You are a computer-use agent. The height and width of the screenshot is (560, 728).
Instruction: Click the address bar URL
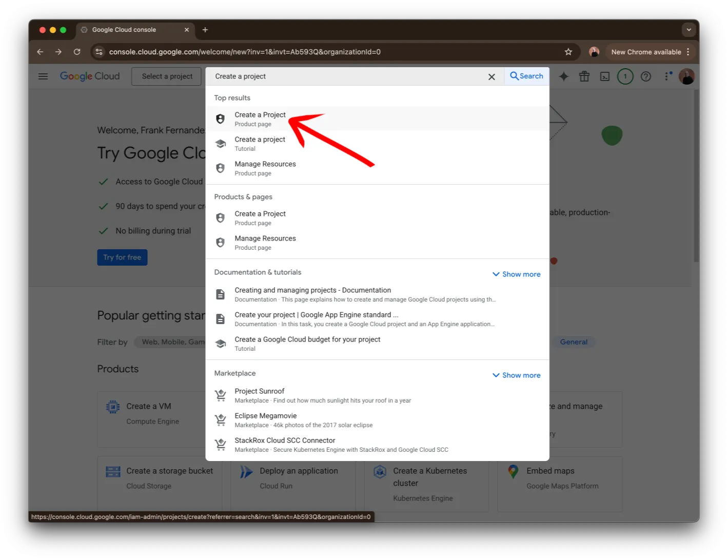(x=245, y=52)
